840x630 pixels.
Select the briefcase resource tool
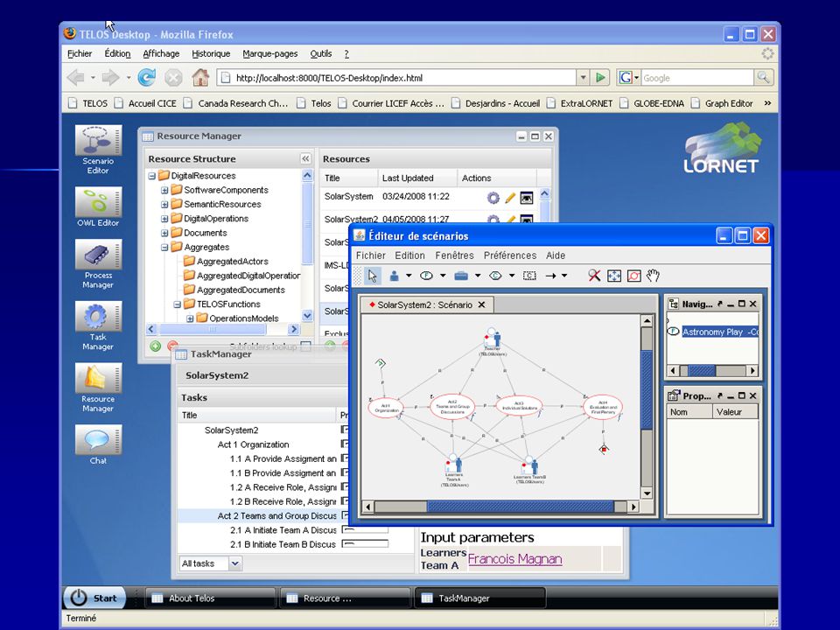point(461,276)
